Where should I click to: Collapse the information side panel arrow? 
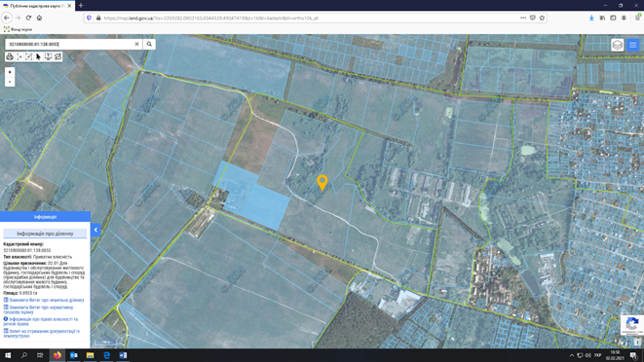[95, 230]
